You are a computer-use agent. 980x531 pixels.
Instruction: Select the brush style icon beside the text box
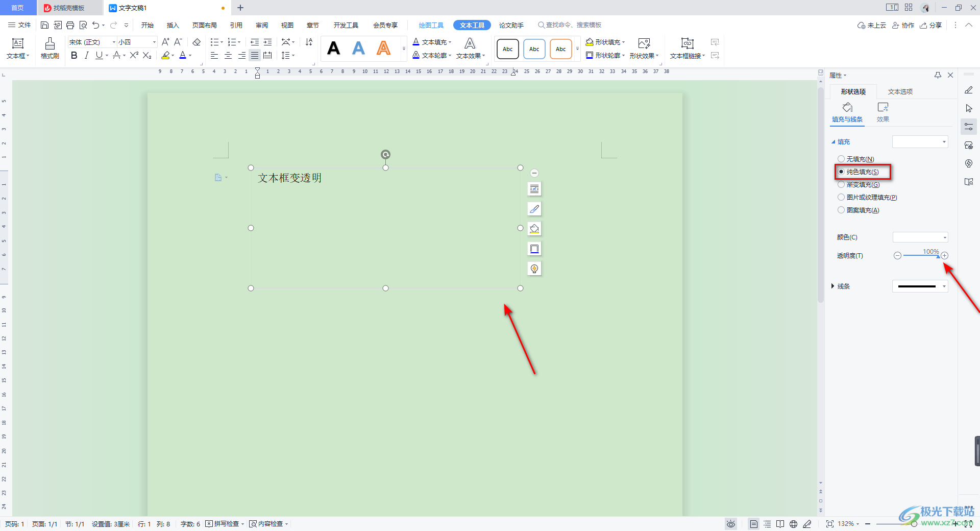(x=534, y=208)
